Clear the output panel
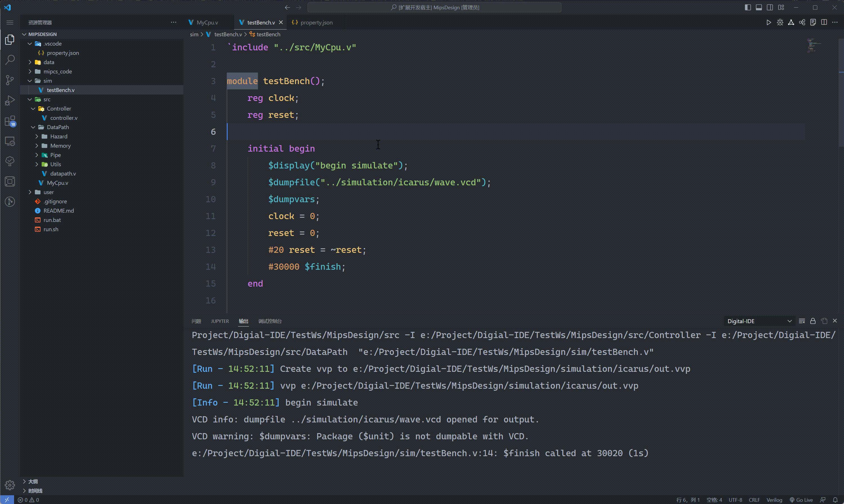844x504 pixels. (x=802, y=321)
